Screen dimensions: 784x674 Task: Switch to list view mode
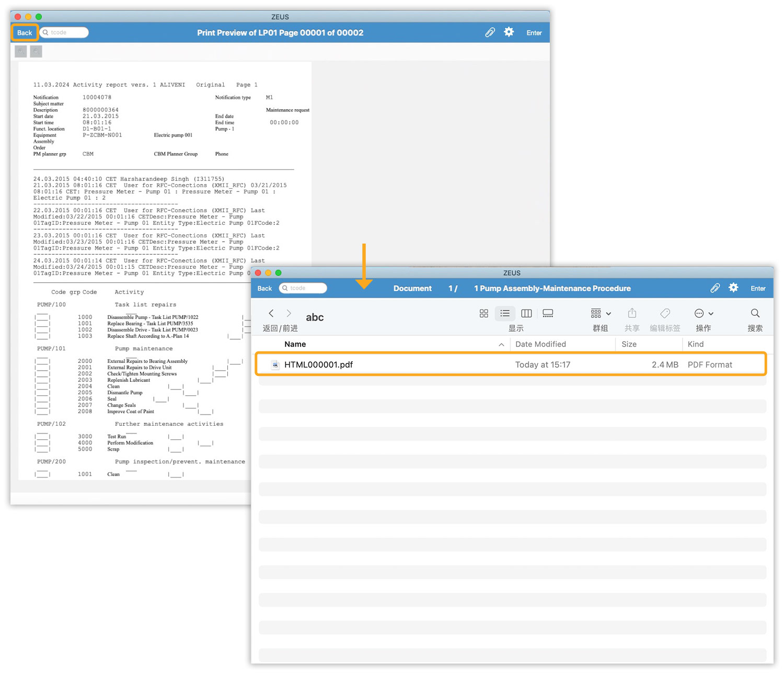coord(505,313)
